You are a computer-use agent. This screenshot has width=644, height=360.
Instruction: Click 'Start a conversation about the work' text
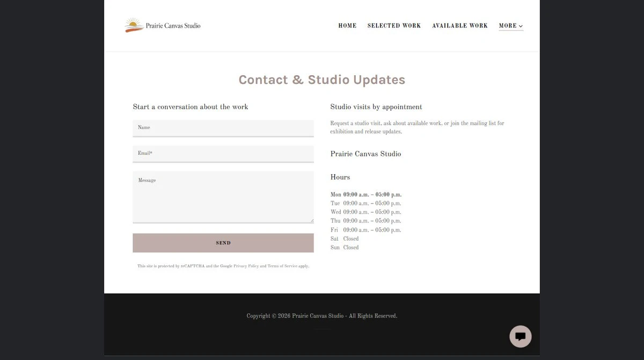pyautogui.click(x=191, y=107)
